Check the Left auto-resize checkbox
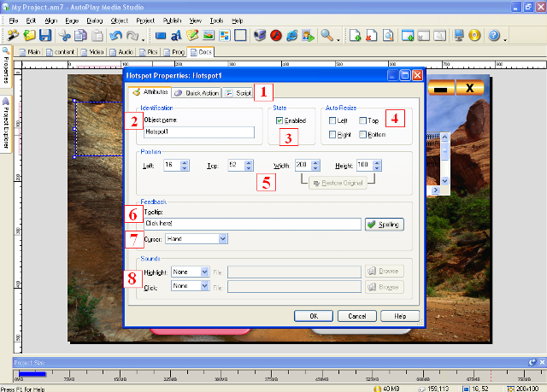The width and height of the screenshot is (547, 392). pos(332,121)
